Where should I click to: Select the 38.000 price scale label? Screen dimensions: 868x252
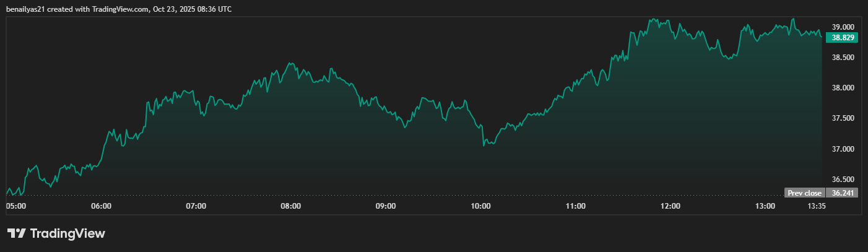point(843,88)
